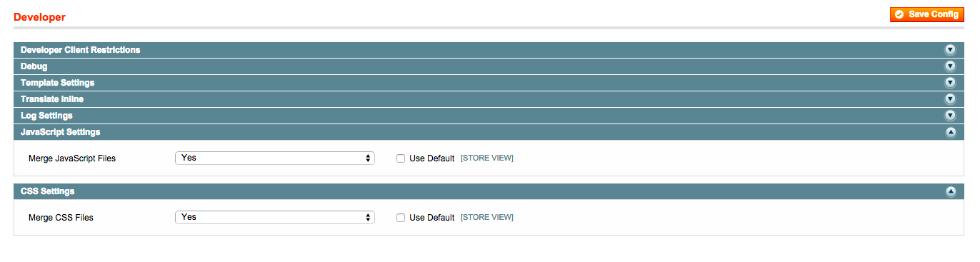Image resolution: width=980 pixels, height=262 pixels.
Task: Click the Log Settings section title
Action: tap(46, 116)
